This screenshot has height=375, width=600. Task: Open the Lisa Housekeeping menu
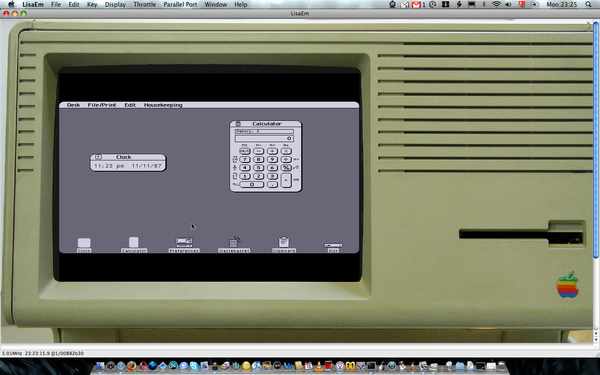click(163, 105)
